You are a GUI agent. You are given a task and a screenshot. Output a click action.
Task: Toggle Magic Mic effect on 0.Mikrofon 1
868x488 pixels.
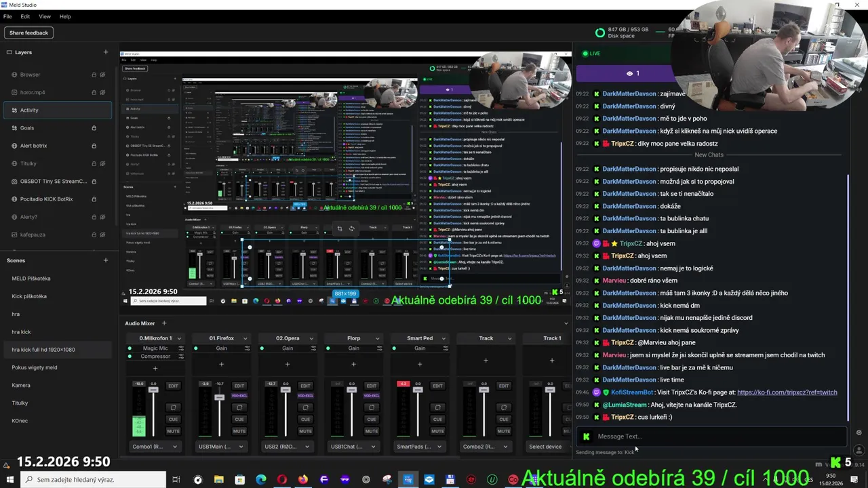[130, 348]
